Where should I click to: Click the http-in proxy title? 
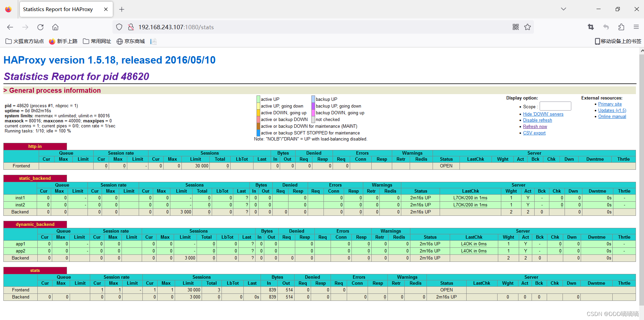click(x=35, y=147)
